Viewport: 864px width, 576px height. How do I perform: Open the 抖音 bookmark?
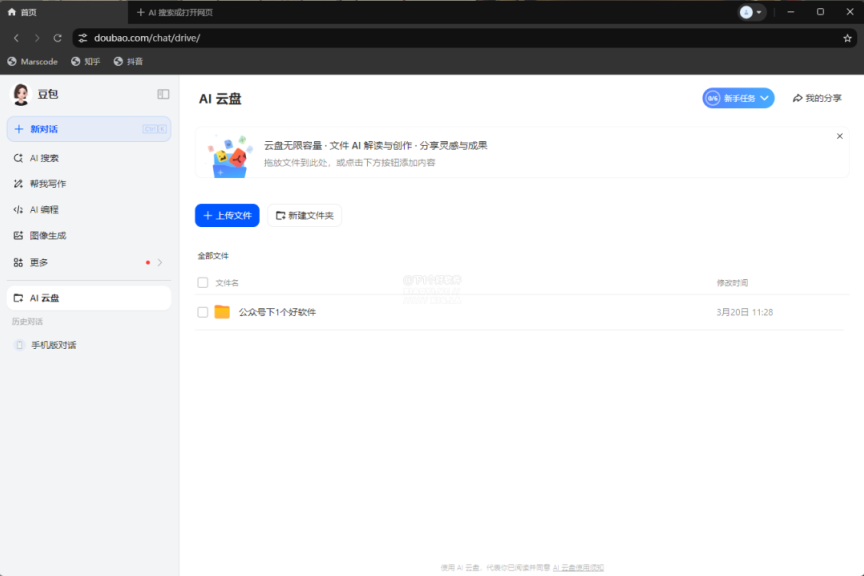pyautogui.click(x=130, y=61)
